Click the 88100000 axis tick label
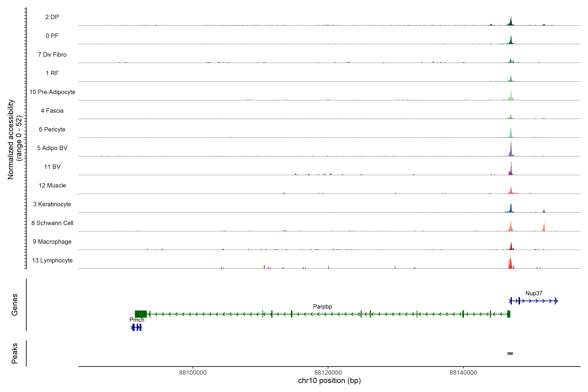Screen dimensions: 588x392 coord(193,373)
